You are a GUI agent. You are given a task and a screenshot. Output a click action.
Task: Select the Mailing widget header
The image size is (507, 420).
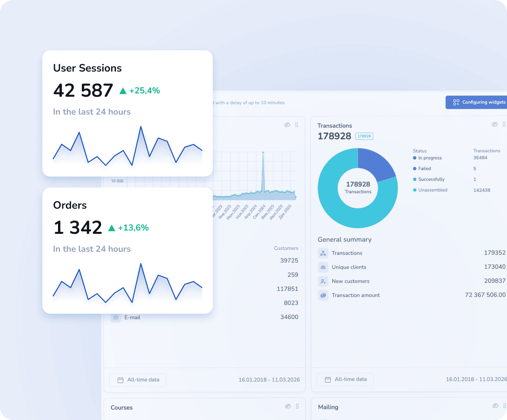click(x=328, y=407)
